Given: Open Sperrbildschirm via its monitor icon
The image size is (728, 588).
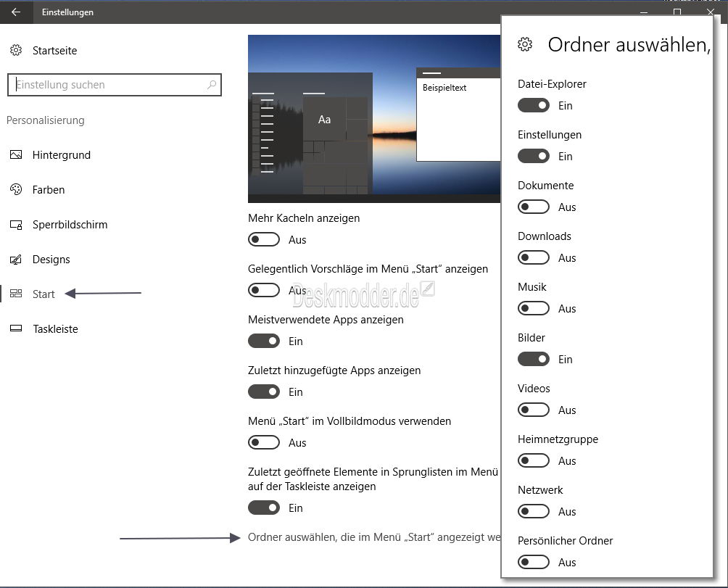Looking at the screenshot, I should coord(16,224).
